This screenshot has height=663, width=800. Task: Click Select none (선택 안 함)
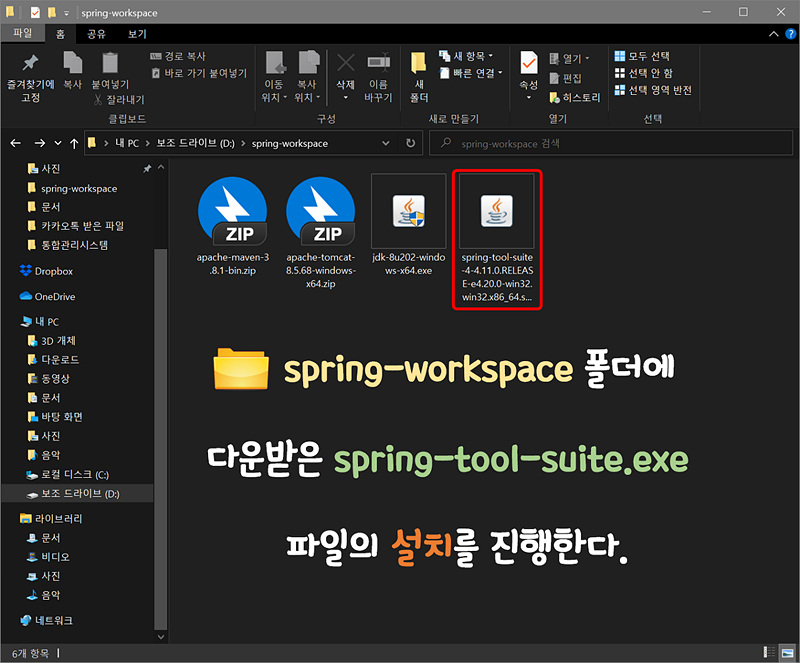click(x=643, y=73)
